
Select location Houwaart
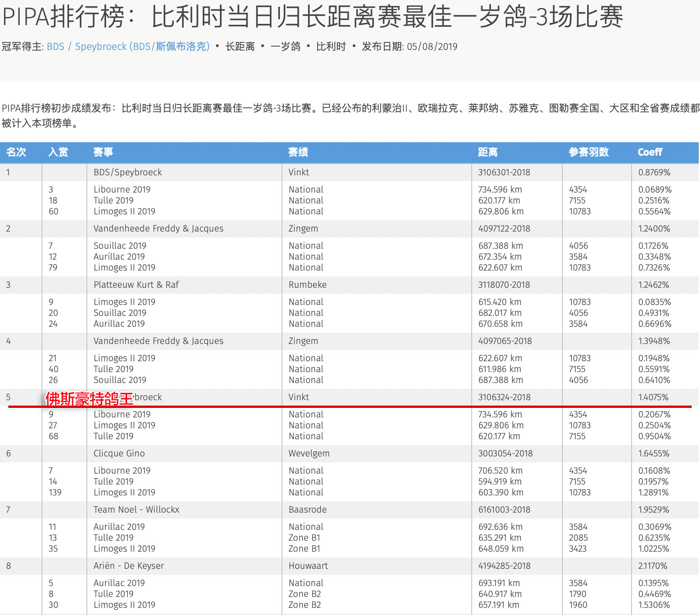click(308, 566)
